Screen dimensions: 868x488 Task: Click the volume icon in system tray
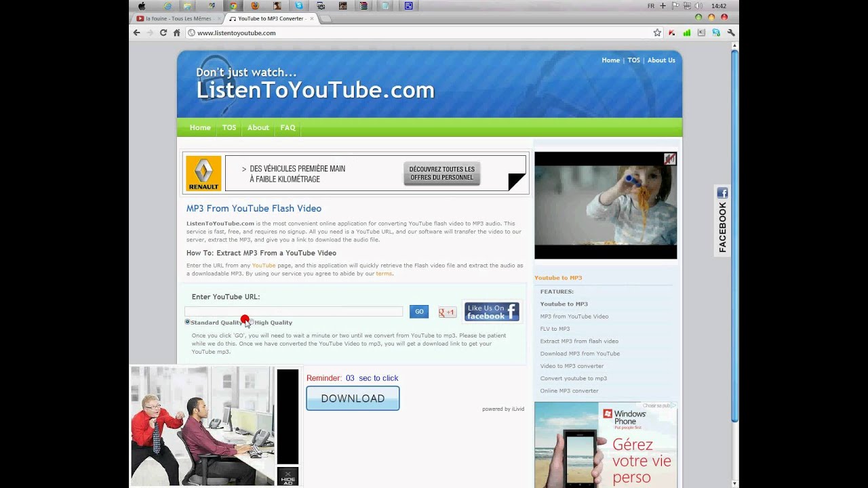[698, 6]
